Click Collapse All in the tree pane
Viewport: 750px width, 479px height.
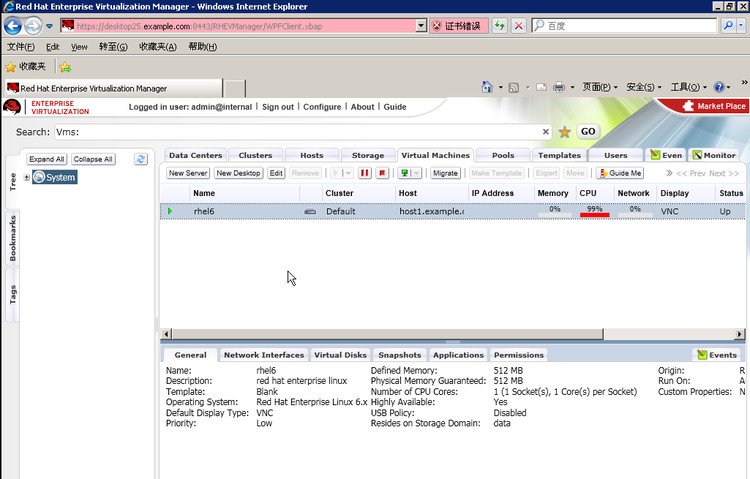93,159
